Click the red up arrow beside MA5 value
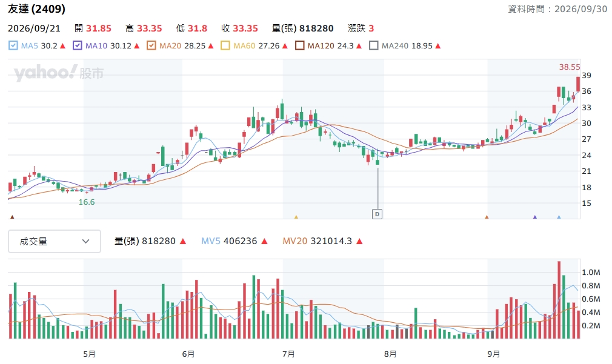This screenshot has height=364, width=612. tap(63, 46)
